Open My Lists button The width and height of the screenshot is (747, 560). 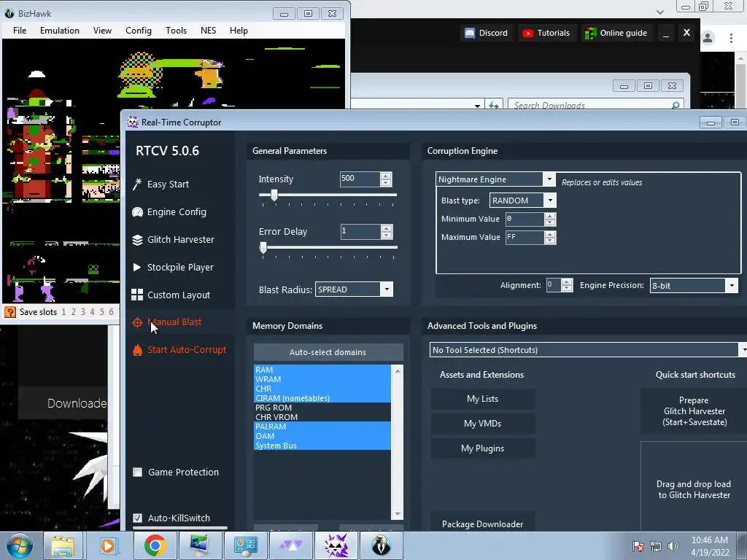point(483,399)
